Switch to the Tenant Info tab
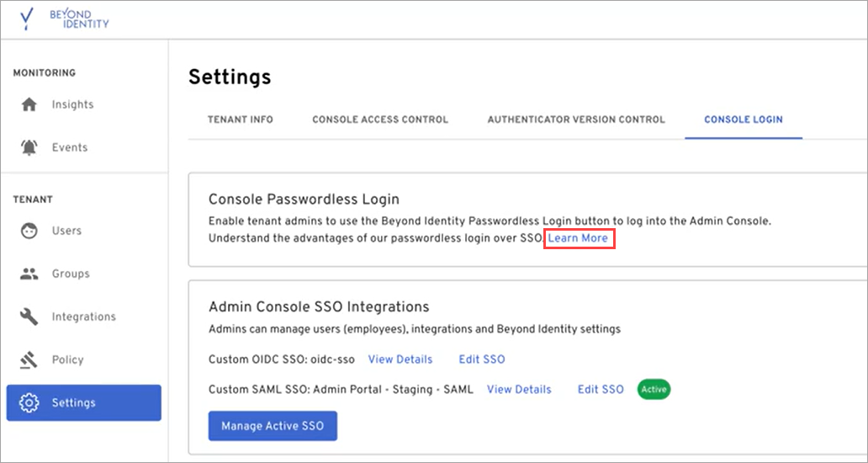Viewport: 868px width, 463px height. pos(240,120)
